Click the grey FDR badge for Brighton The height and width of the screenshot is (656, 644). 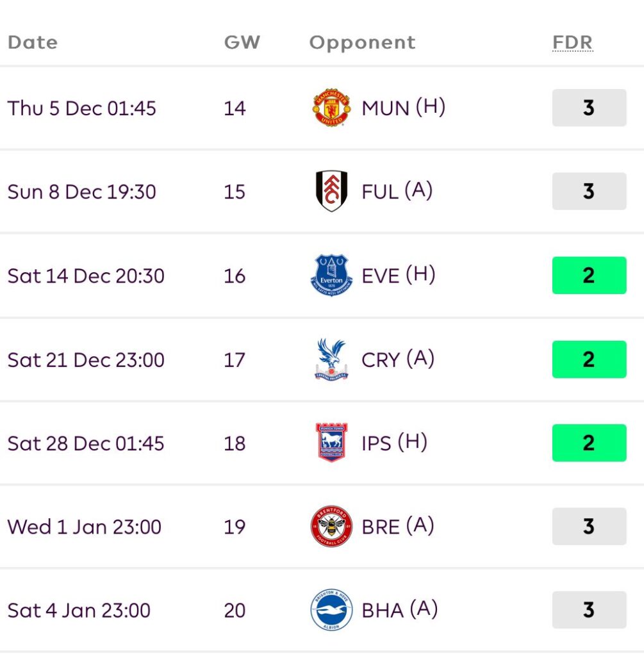click(589, 610)
